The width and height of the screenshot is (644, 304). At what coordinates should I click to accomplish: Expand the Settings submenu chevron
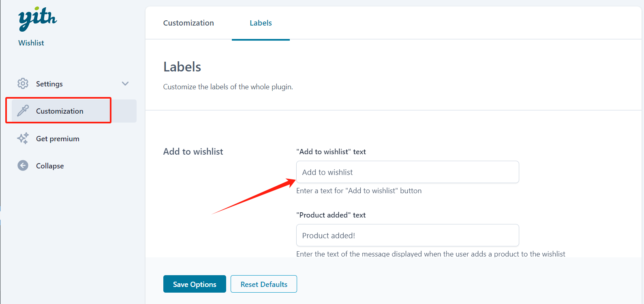click(125, 84)
